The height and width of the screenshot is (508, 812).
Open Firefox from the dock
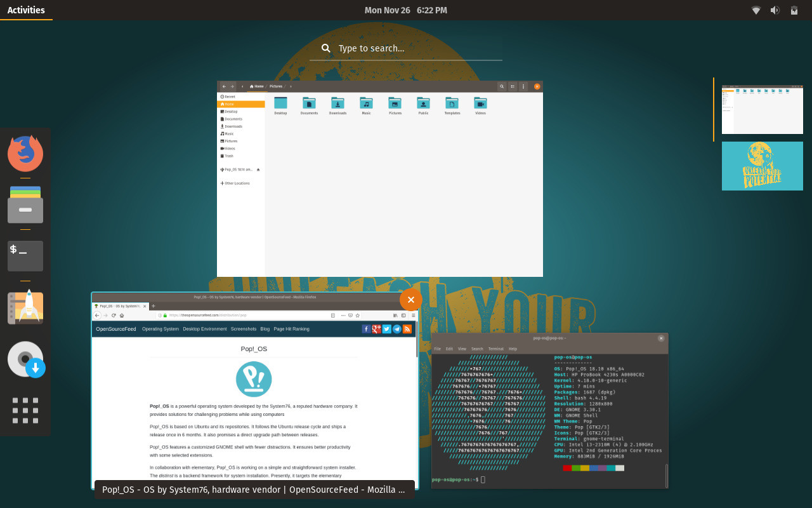[x=25, y=152]
